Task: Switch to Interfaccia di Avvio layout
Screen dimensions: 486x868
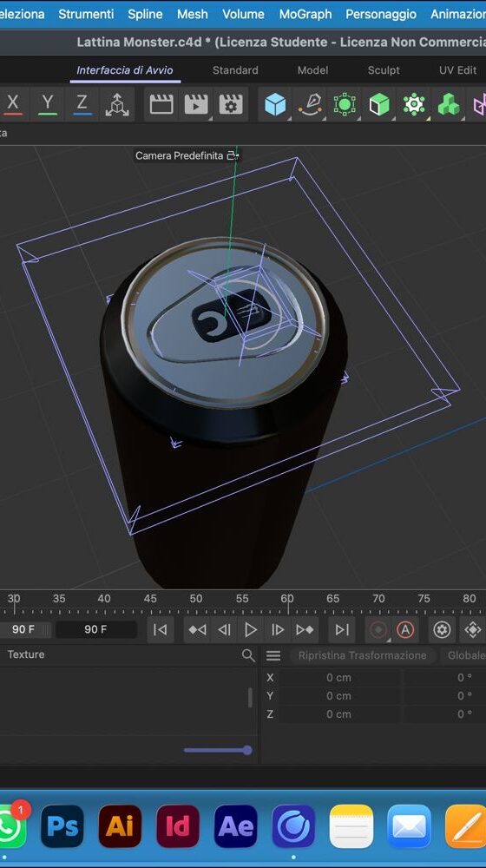Action: (x=125, y=70)
